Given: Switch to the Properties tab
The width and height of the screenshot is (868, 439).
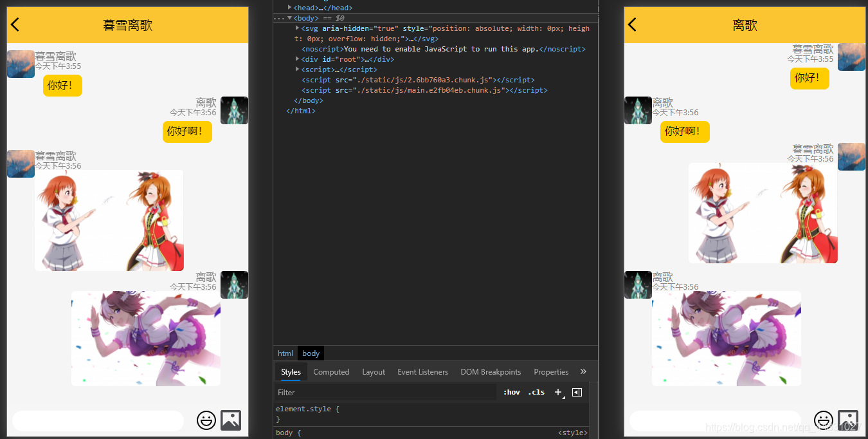Looking at the screenshot, I should coord(551,372).
